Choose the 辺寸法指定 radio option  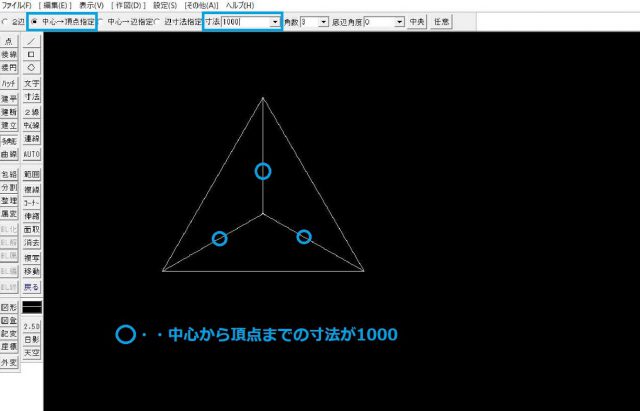157,21
